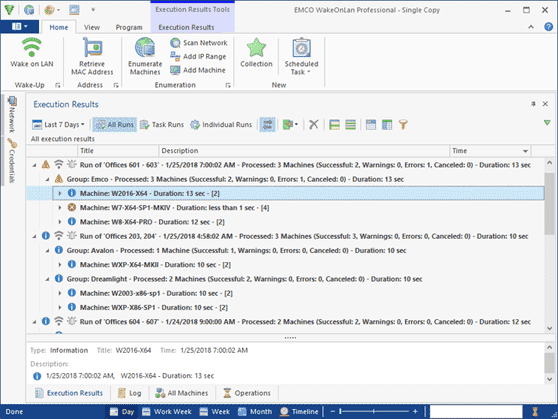Open the Wake-Up group dialog launcher
558x419 pixels.
[x=58, y=85]
